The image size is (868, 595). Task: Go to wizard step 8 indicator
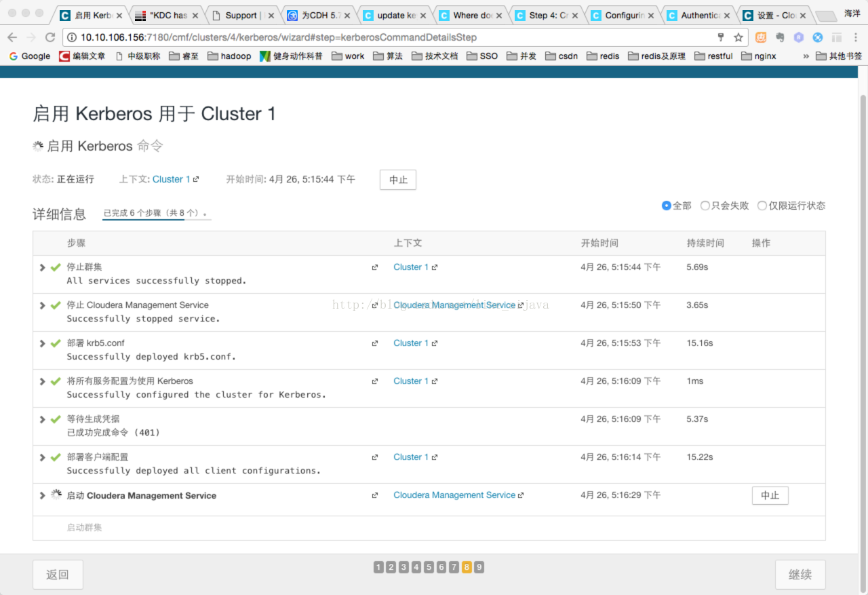point(467,567)
